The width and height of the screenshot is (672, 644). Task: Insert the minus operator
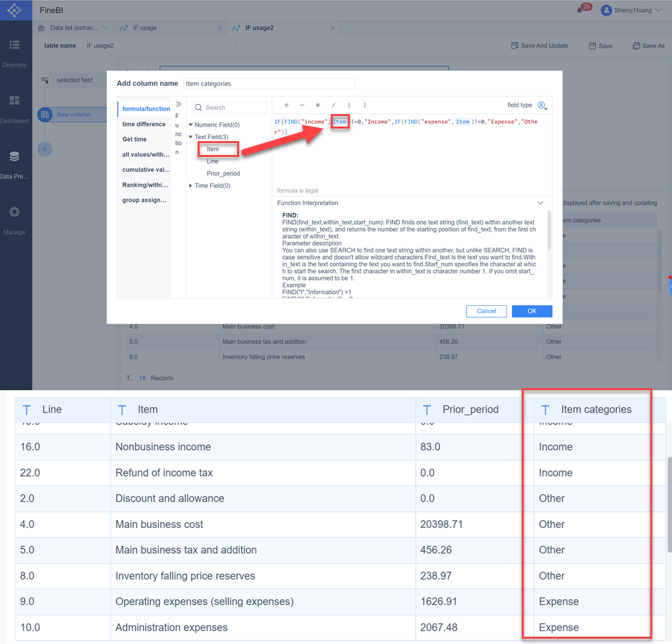click(302, 105)
